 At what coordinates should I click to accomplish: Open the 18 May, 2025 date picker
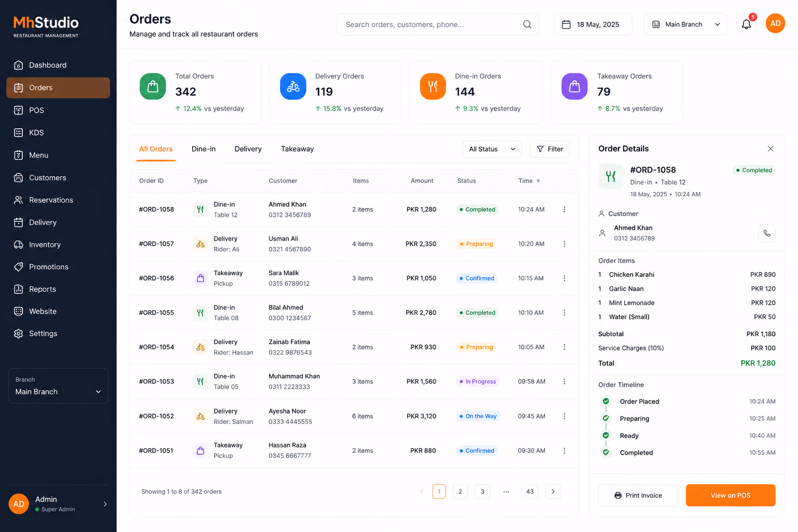click(x=593, y=24)
